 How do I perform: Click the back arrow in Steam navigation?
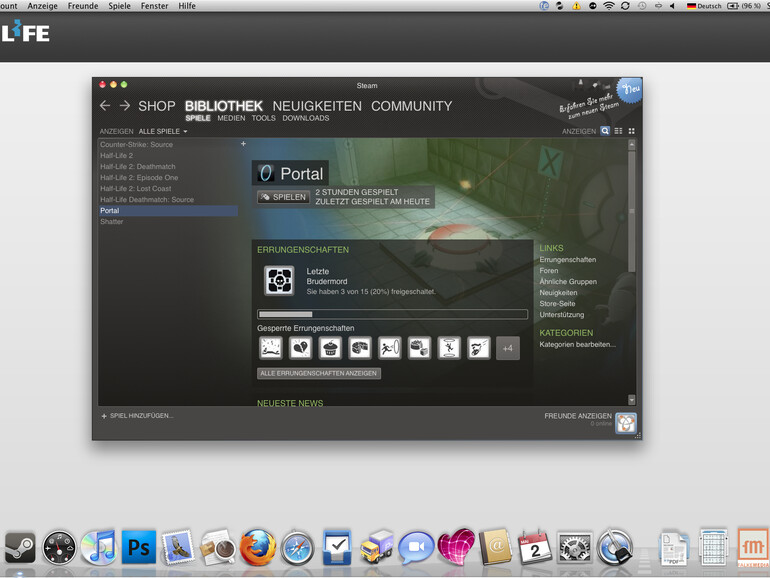[105, 106]
